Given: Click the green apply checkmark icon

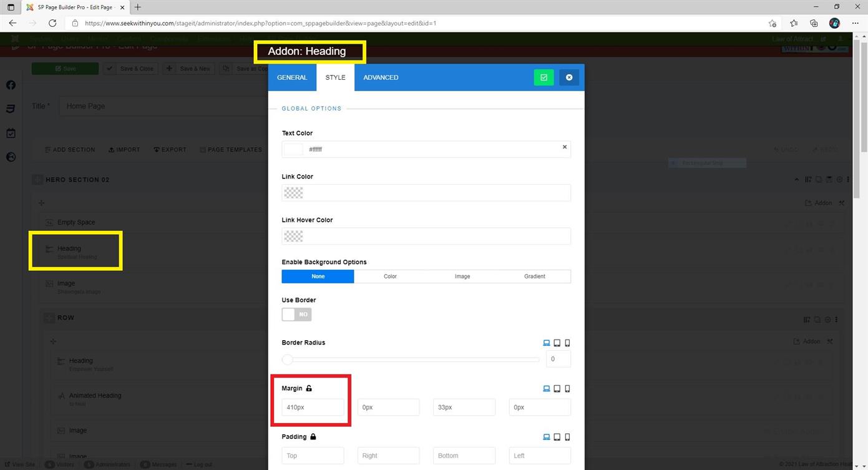Looking at the screenshot, I should [x=544, y=77].
